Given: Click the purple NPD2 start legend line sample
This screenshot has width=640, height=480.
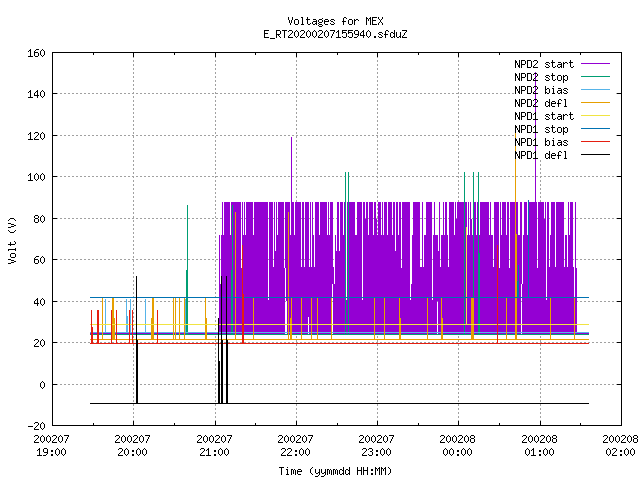Looking at the screenshot, I should 595,64.
